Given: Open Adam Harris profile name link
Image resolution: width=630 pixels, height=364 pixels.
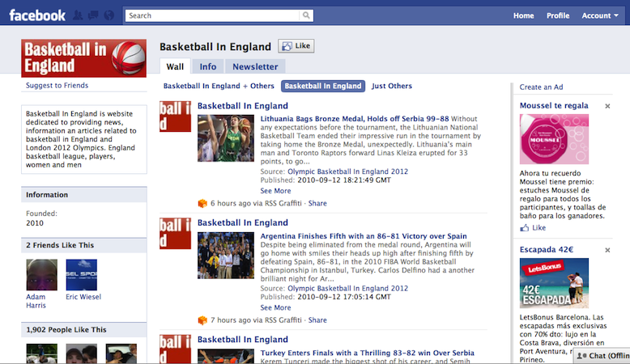Looking at the screenshot, I should [36, 301].
